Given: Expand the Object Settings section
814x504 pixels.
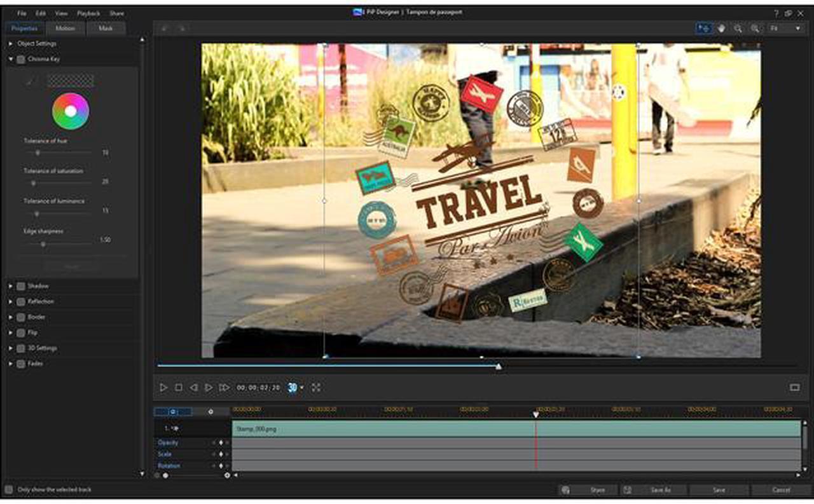Looking at the screenshot, I should (10, 44).
